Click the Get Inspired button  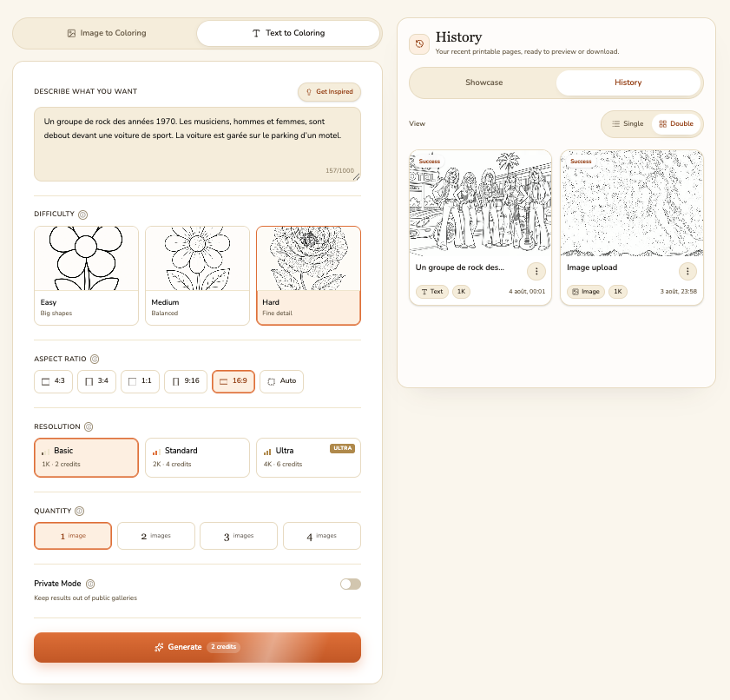[330, 92]
